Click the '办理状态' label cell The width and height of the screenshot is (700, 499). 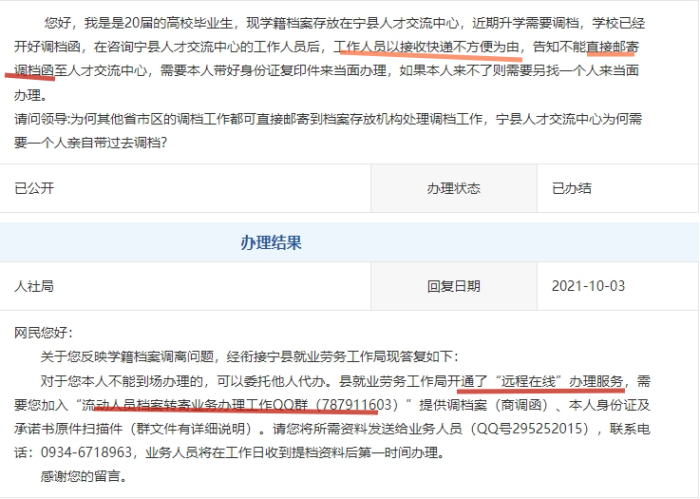454,188
